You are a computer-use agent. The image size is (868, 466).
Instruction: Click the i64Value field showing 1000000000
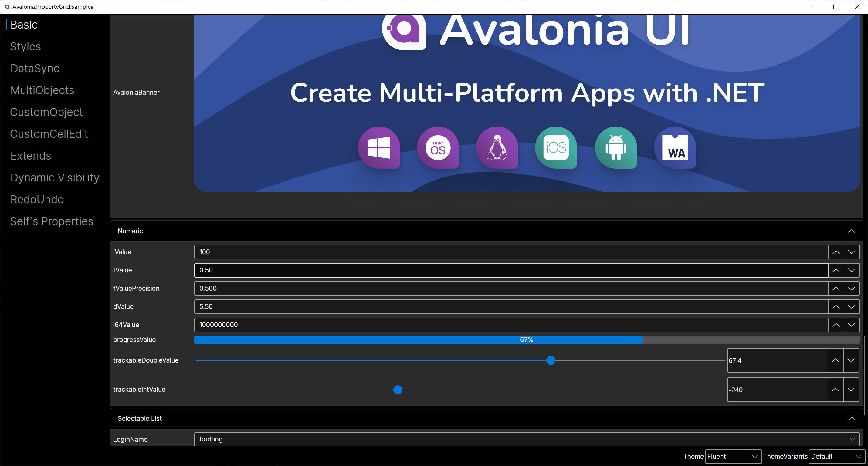511,325
